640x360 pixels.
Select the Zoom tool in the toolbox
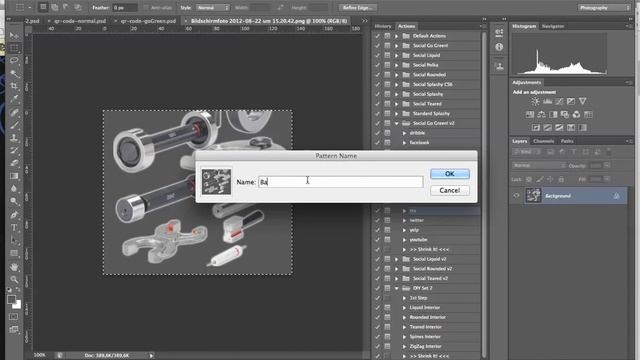coord(14,280)
